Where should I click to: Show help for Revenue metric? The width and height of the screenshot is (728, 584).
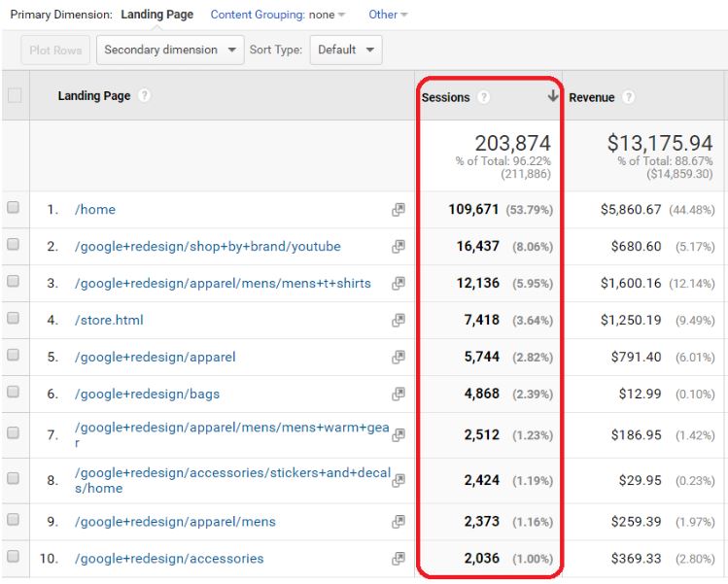pyautogui.click(x=628, y=97)
